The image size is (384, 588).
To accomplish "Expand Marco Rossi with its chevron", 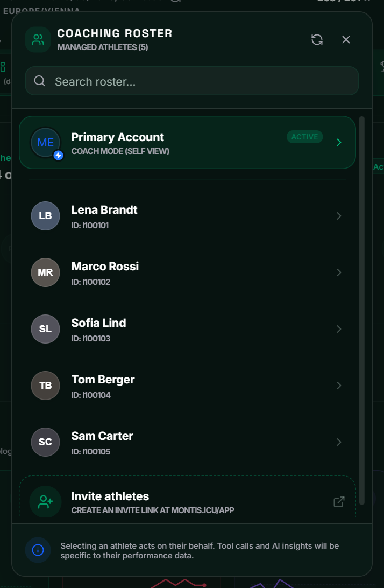I will tap(339, 272).
